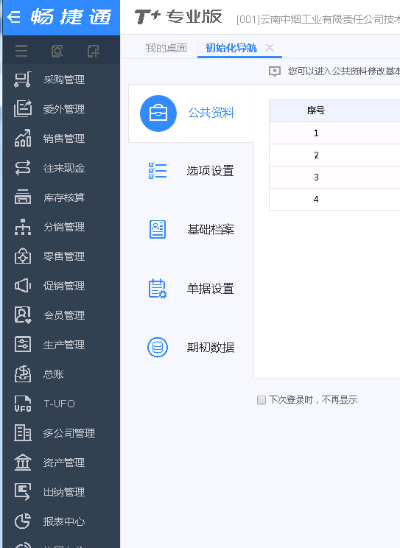This screenshot has height=548, width=400.
Task: Click 采购管理 menu label
Action: pyautogui.click(x=64, y=80)
